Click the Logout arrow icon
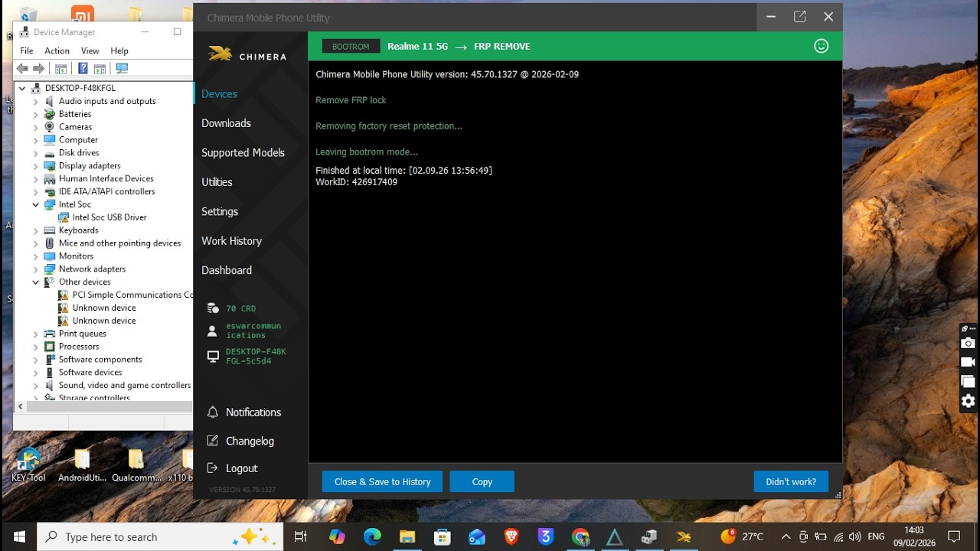Viewport: 980px width, 551px height. click(x=213, y=468)
